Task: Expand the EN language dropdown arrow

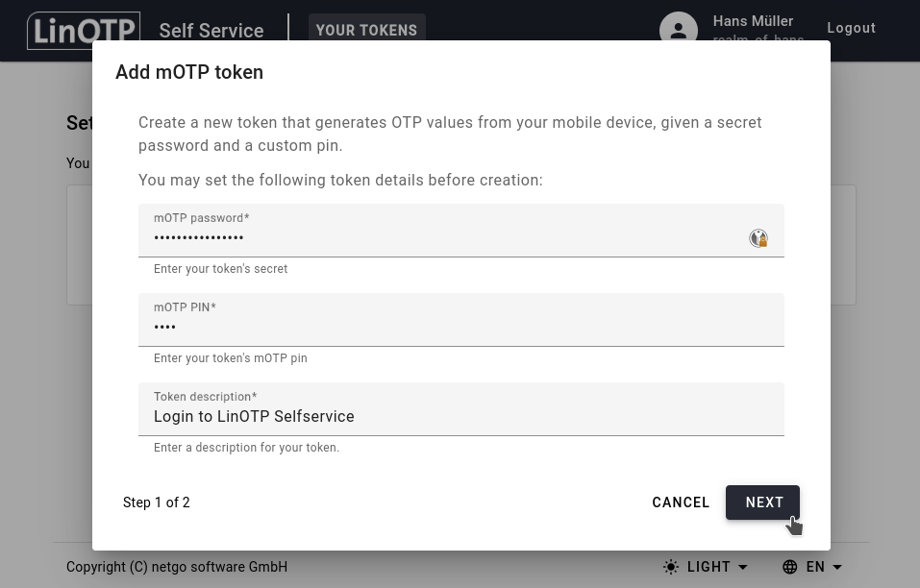Action: pos(837,567)
